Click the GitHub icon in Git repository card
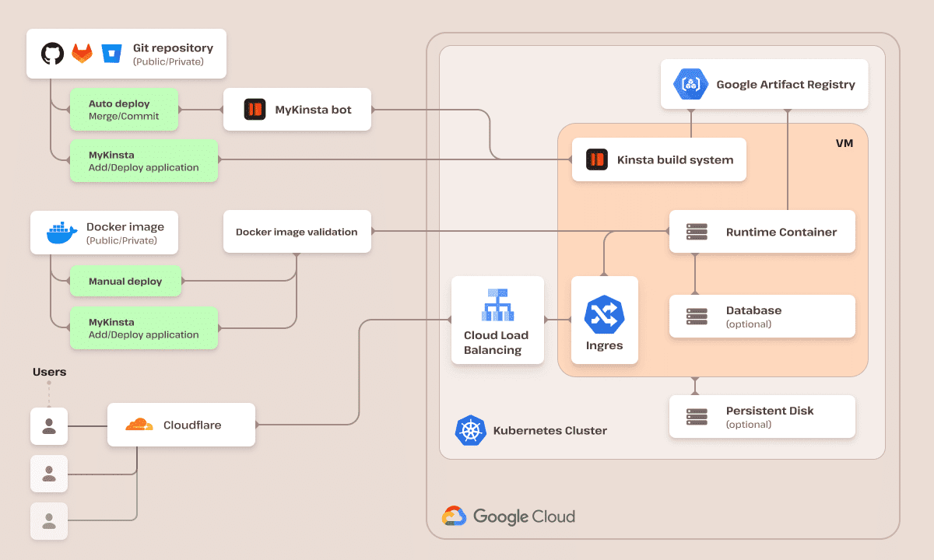Image resolution: width=934 pixels, height=560 pixels. click(x=51, y=53)
